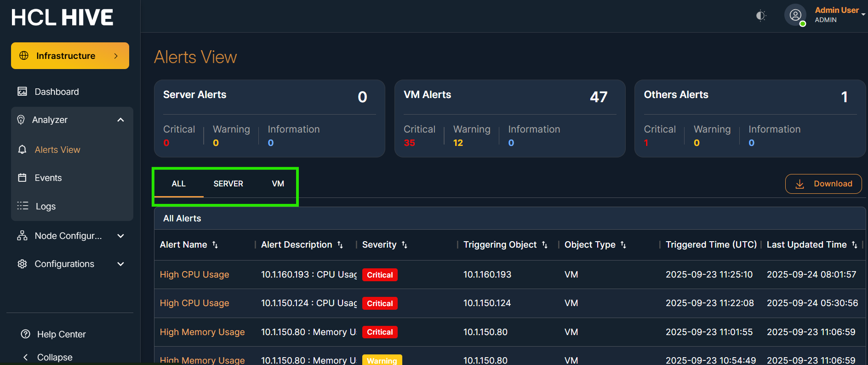Click the Download button
This screenshot has height=365, width=868.
[x=823, y=184]
